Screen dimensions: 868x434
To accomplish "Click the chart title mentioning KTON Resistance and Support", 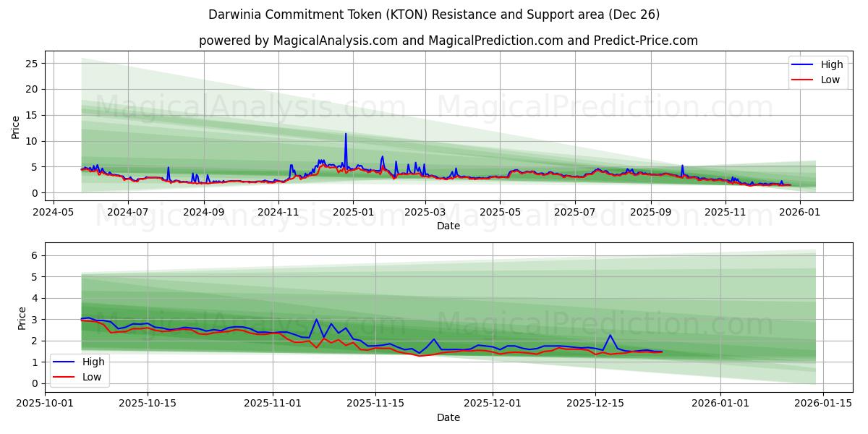I will click(x=434, y=12).
